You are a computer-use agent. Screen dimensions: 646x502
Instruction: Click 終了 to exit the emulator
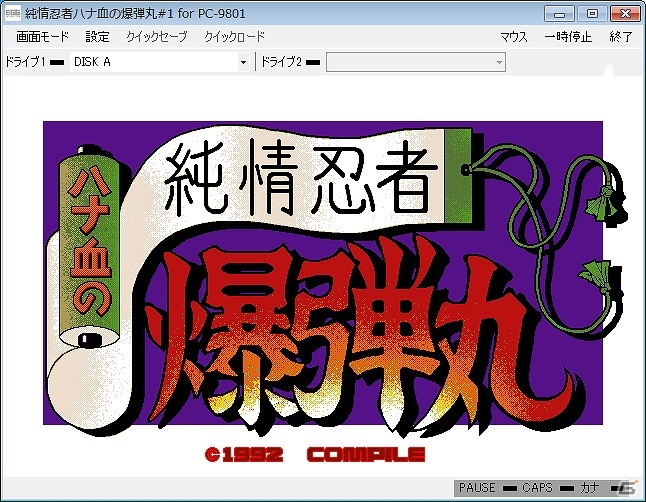621,37
